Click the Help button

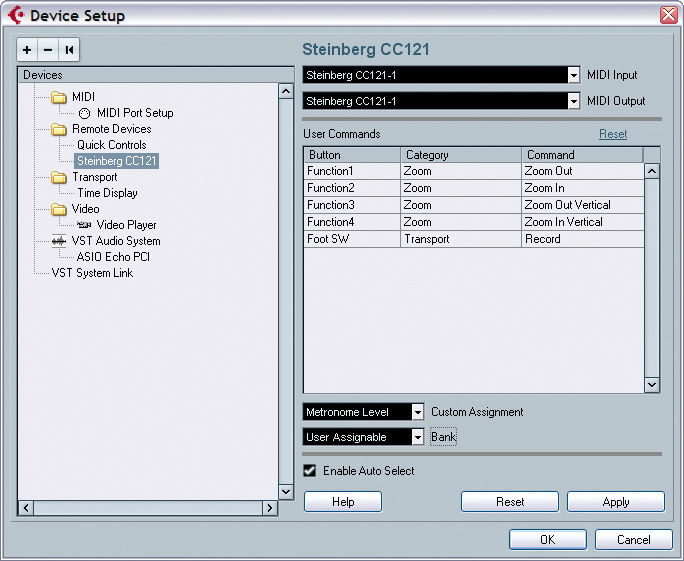tap(342, 502)
